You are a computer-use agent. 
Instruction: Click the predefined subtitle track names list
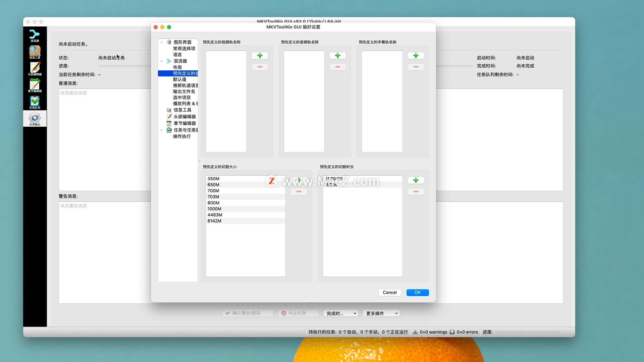click(x=382, y=102)
